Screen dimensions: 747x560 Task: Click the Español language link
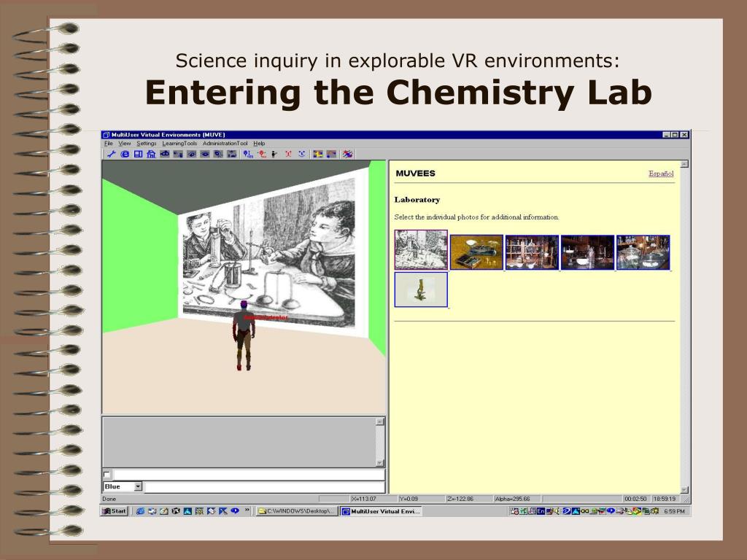click(661, 174)
